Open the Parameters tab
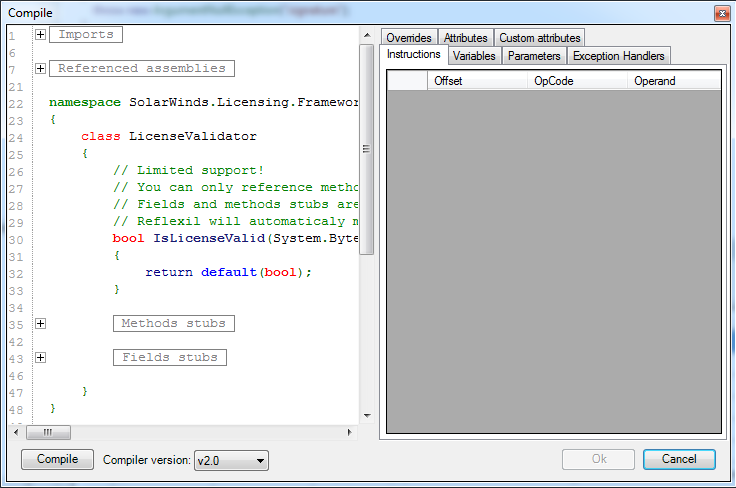 pyautogui.click(x=534, y=56)
